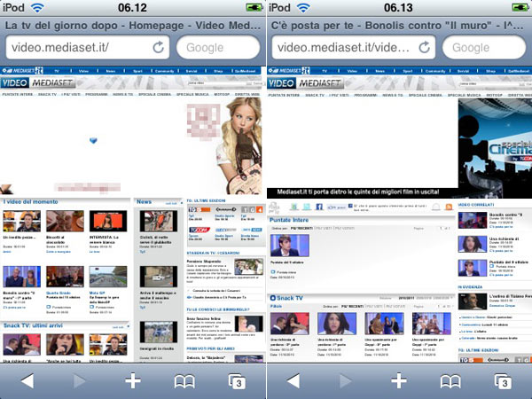Tap the back arrow in the right Safari toolbar
Viewport: 532px width, 399px height.
coord(294,380)
